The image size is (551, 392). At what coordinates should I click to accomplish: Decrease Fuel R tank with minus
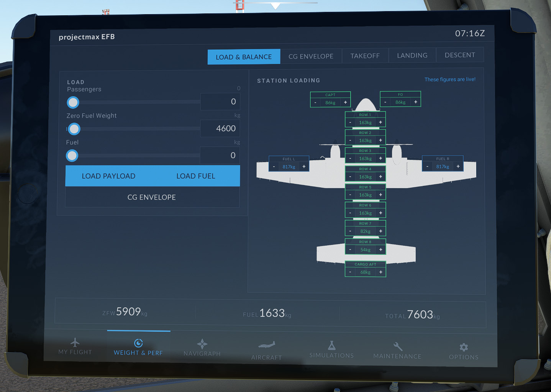click(427, 166)
